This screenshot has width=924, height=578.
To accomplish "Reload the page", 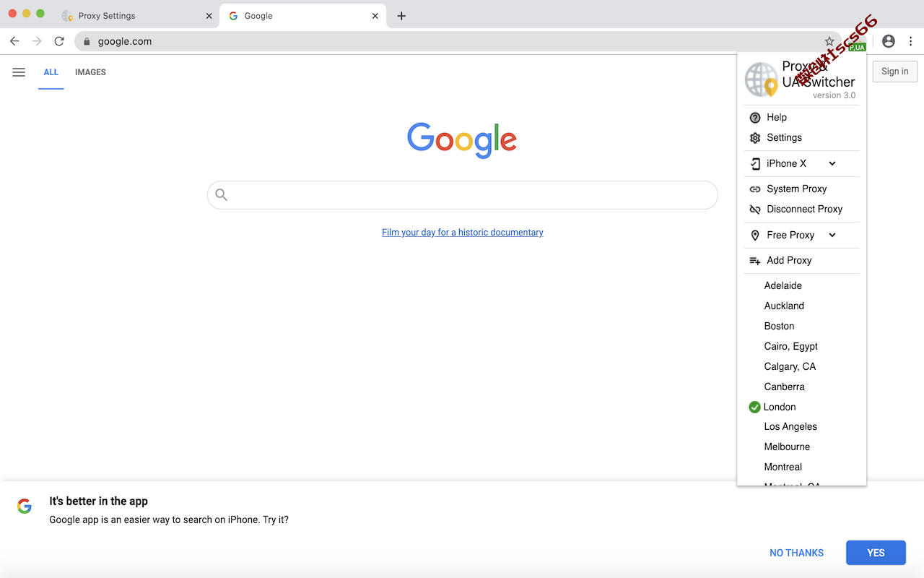I will [59, 41].
